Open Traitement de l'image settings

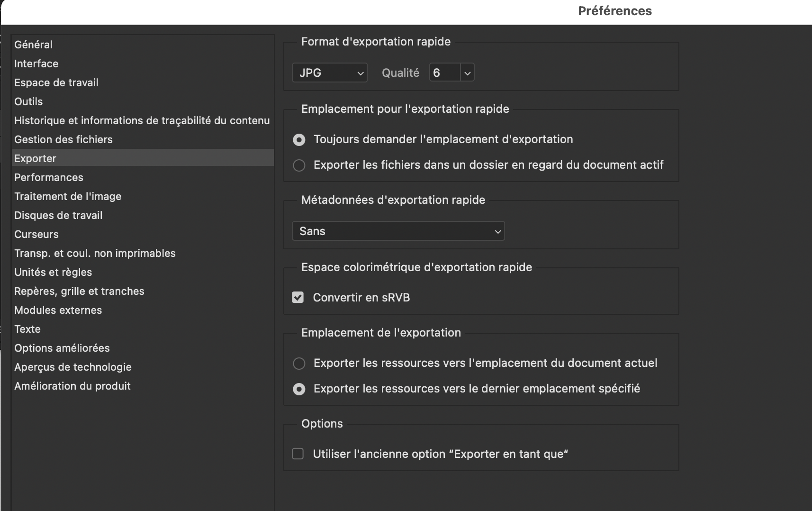point(68,196)
